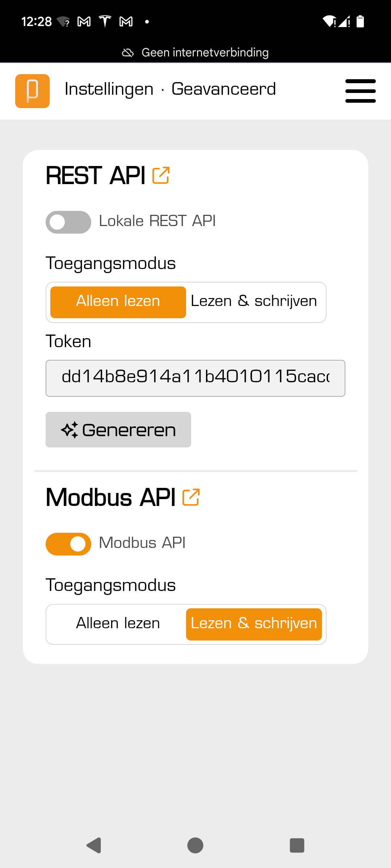Image resolution: width=391 pixels, height=868 pixels.
Task: Select Modbus 'Alleen lezen' access mode
Action: pos(118,624)
